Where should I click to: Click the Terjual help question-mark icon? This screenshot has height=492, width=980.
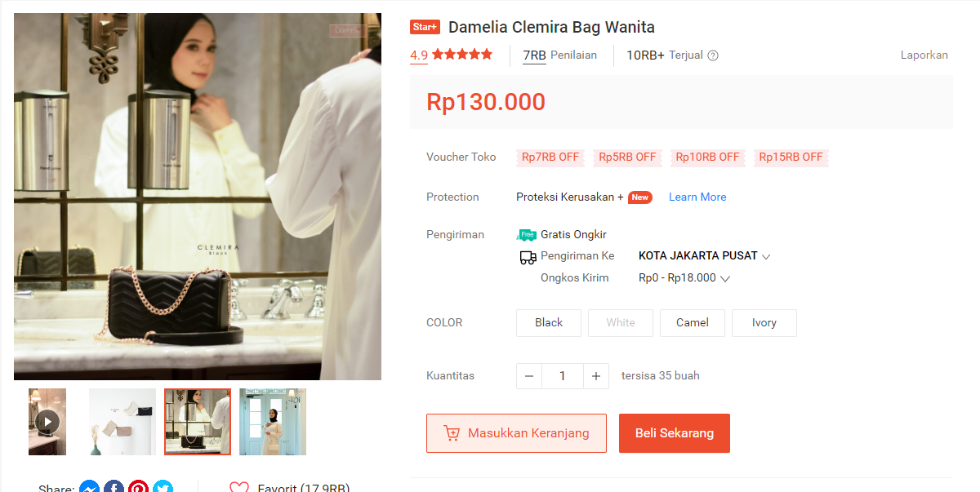(x=713, y=55)
